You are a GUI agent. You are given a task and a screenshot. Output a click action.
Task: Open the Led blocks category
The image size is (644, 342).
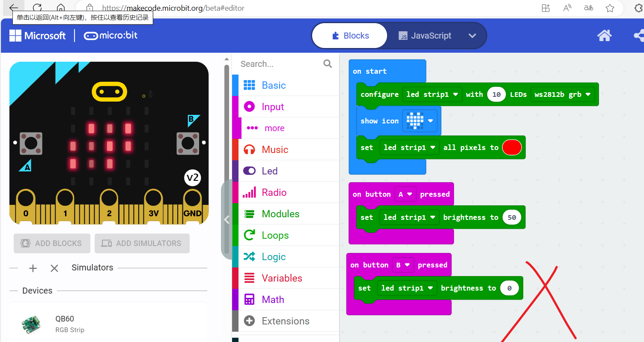[x=270, y=171]
